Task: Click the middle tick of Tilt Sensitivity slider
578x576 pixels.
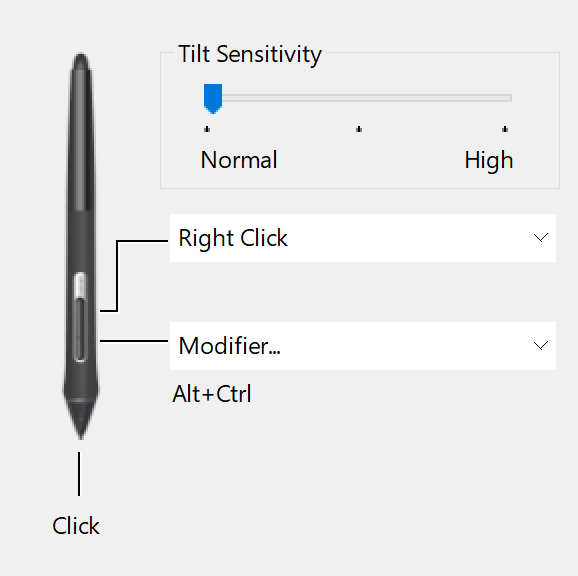Action: [x=359, y=129]
